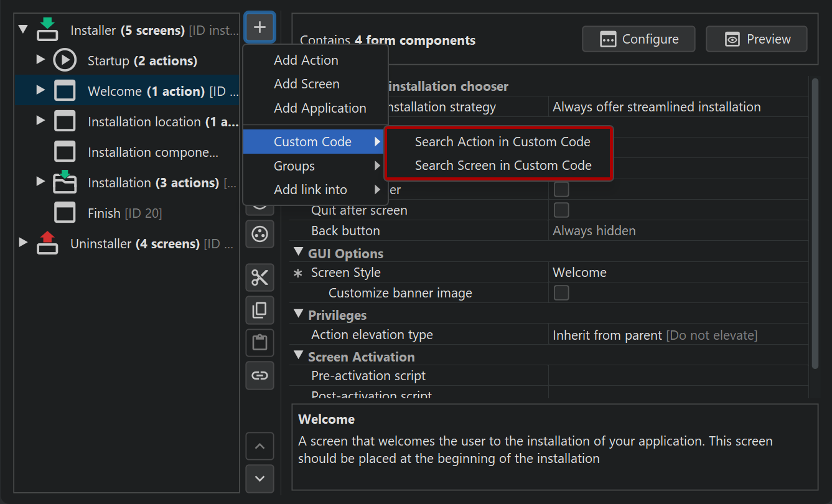Click the clipboard Paste icon
The width and height of the screenshot is (832, 504).
click(x=259, y=343)
